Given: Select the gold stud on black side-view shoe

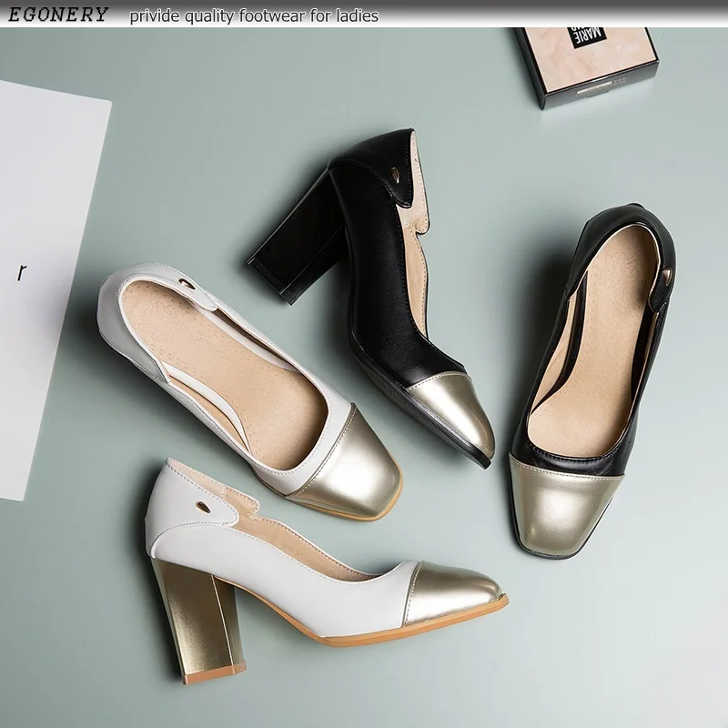Looking at the screenshot, I should (x=397, y=176).
